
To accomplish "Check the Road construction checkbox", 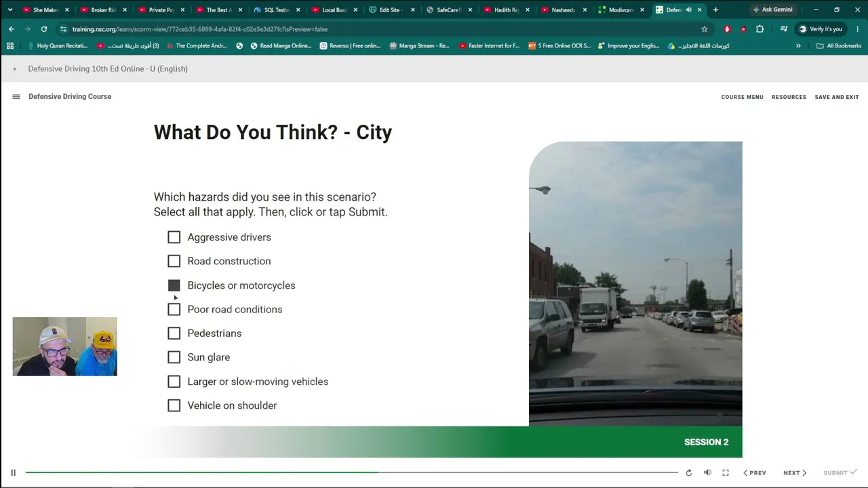I will (174, 261).
